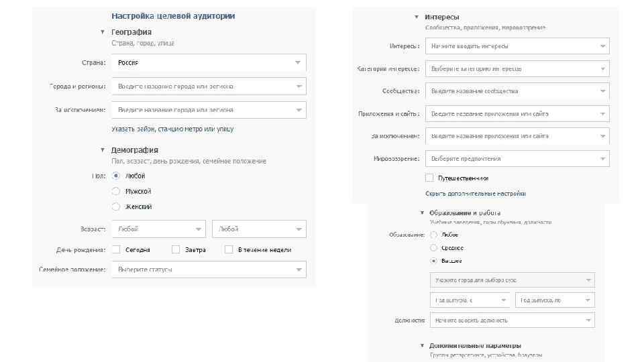Click the Указать район, станцию метро link
This screenshot has height=362, width=644.
point(172,129)
